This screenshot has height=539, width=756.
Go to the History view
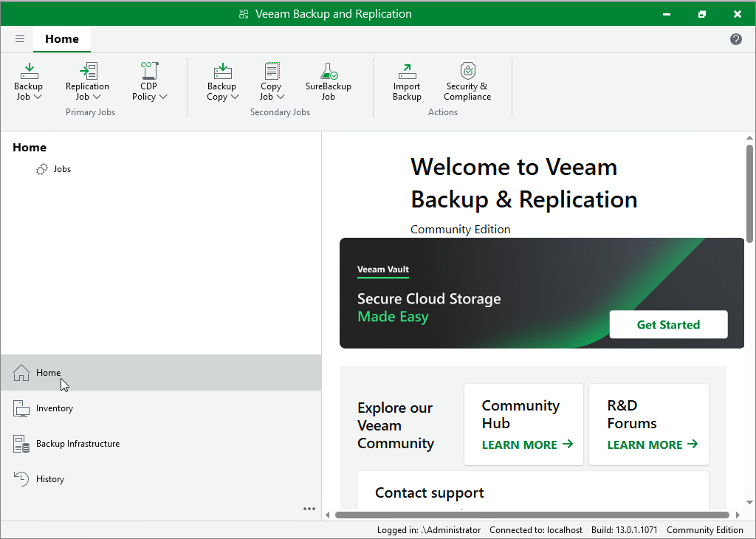click(50, 479)
